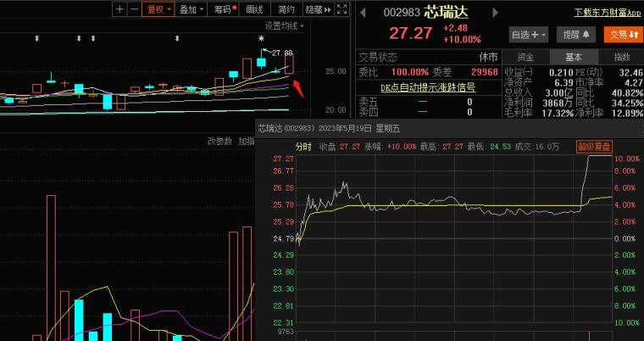Switch to the 指数 tab

click(621, 57)
